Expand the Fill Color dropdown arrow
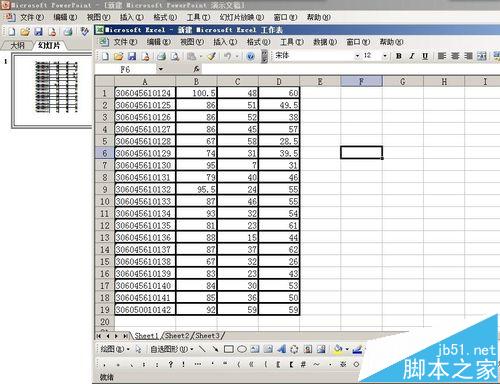Image resolution: width=500 pixels, height=384 pixels. click(347, 349)
